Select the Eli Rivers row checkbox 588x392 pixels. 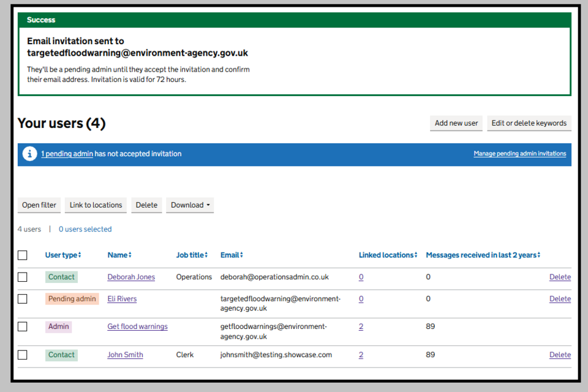(x=23, y=299)
